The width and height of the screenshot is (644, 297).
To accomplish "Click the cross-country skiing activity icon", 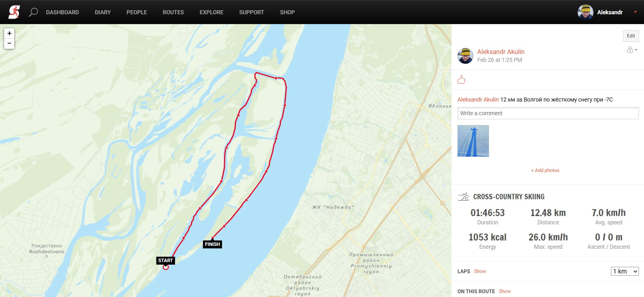I will point(464,197).
